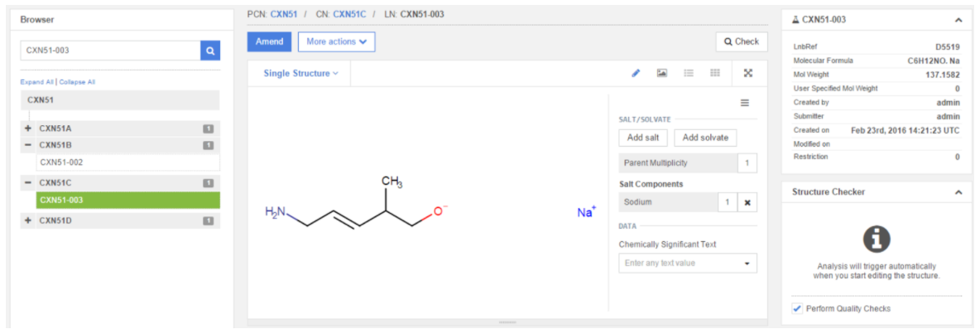Collapse the CXN51B tree node

[28, 145]
